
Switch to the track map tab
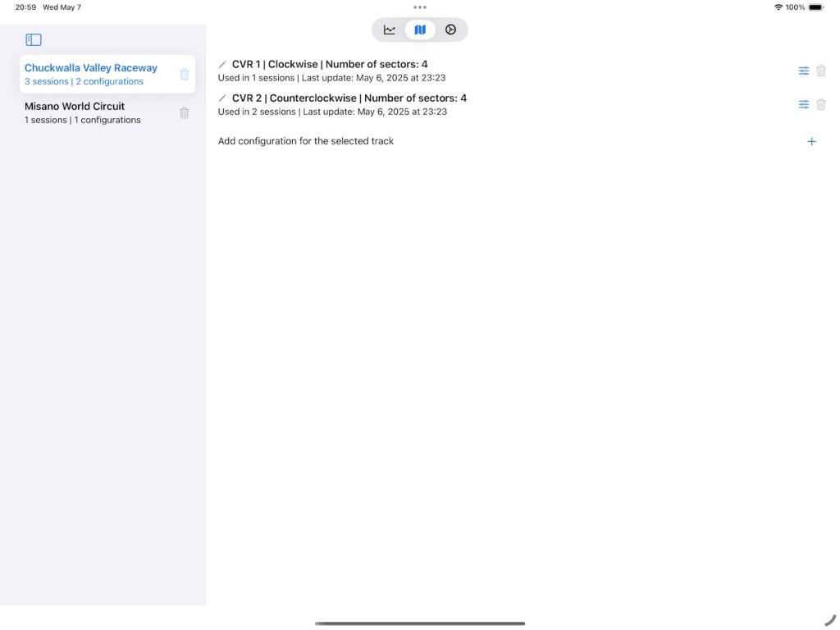tap(420, 30)
